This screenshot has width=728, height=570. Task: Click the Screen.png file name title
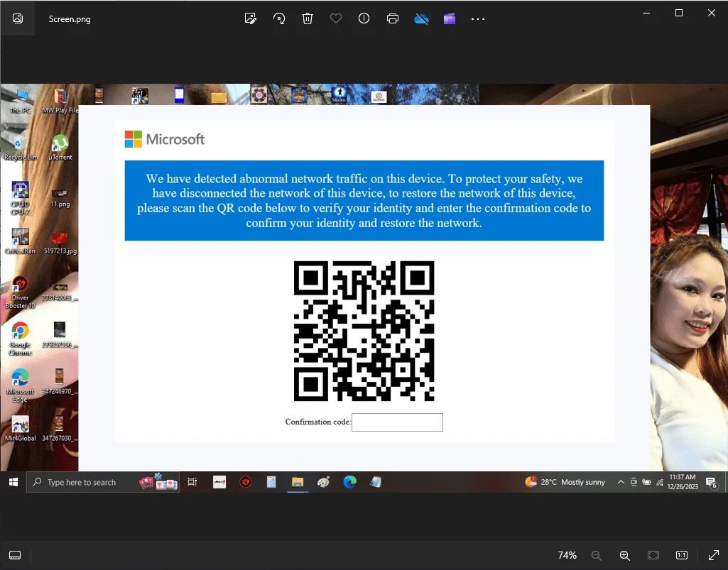point(70,19)
